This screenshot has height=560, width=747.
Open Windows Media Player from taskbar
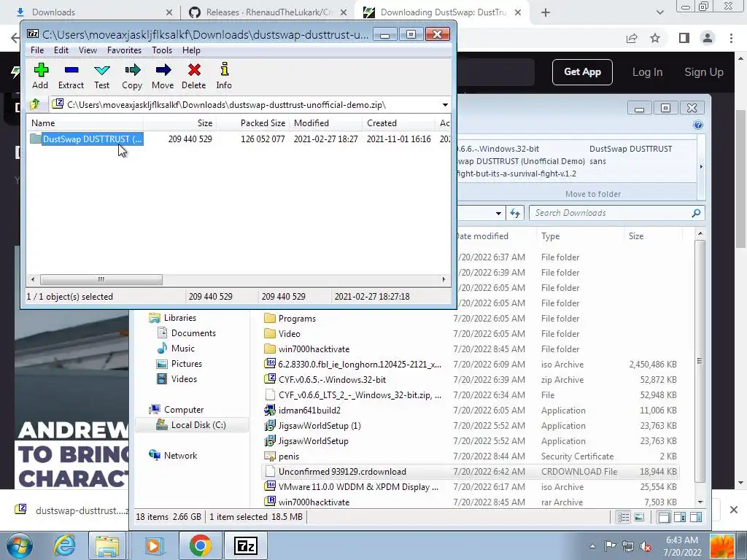(153, 545)
